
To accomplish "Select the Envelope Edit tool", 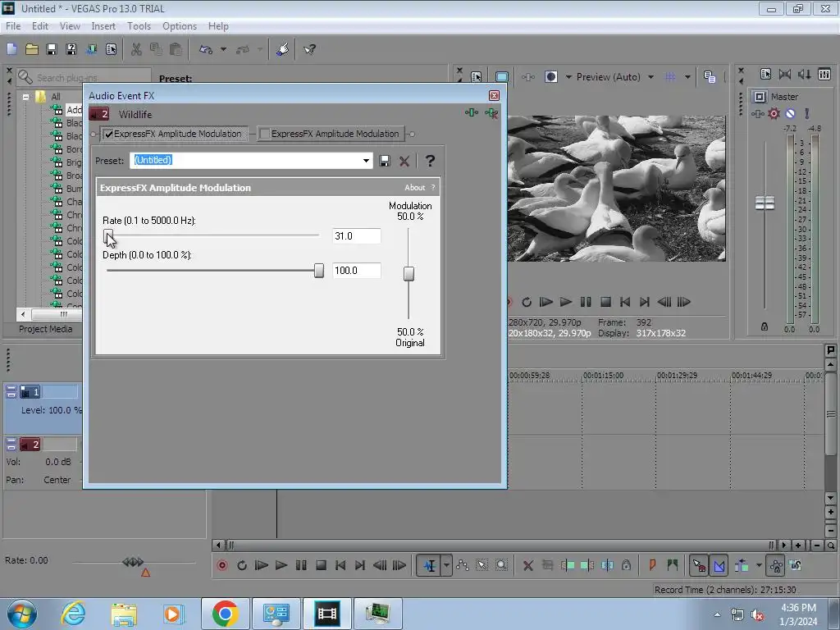I will click(463, 565).
